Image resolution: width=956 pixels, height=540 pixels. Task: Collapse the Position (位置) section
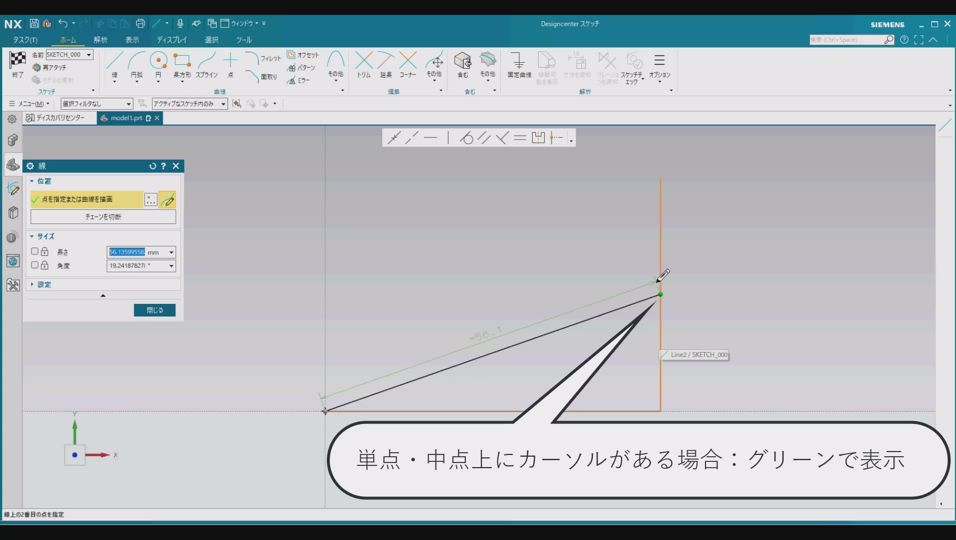pos(41,181)
